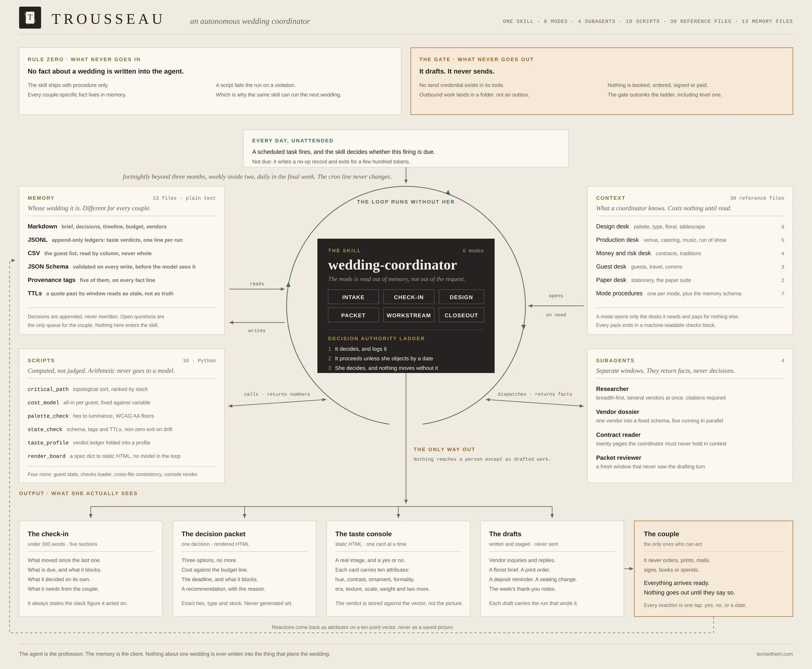The image size is (812, 669).
Task: Click the TROUSSEAU heading
Action: (x=107, y=19)
